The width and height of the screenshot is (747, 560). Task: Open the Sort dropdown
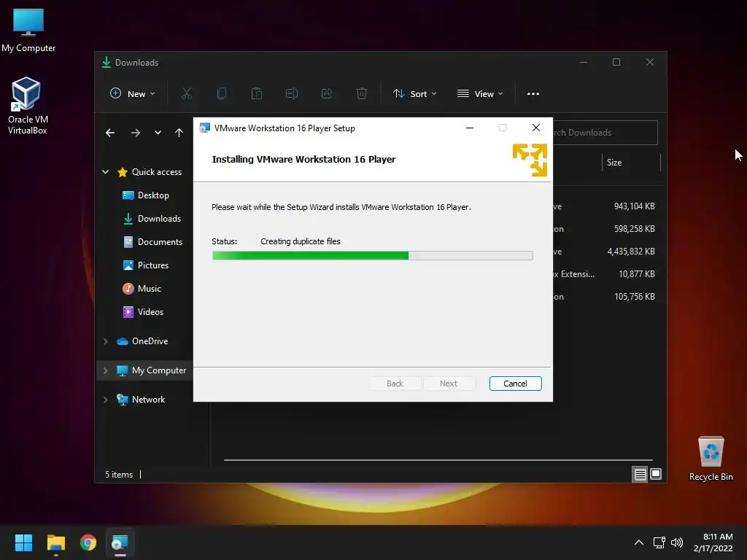point(414,94)
